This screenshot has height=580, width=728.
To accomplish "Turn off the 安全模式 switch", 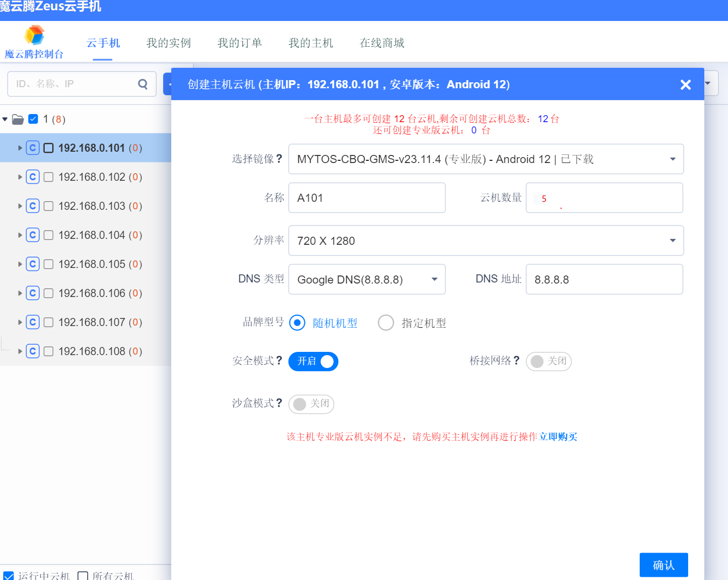I will pos(313,362).
